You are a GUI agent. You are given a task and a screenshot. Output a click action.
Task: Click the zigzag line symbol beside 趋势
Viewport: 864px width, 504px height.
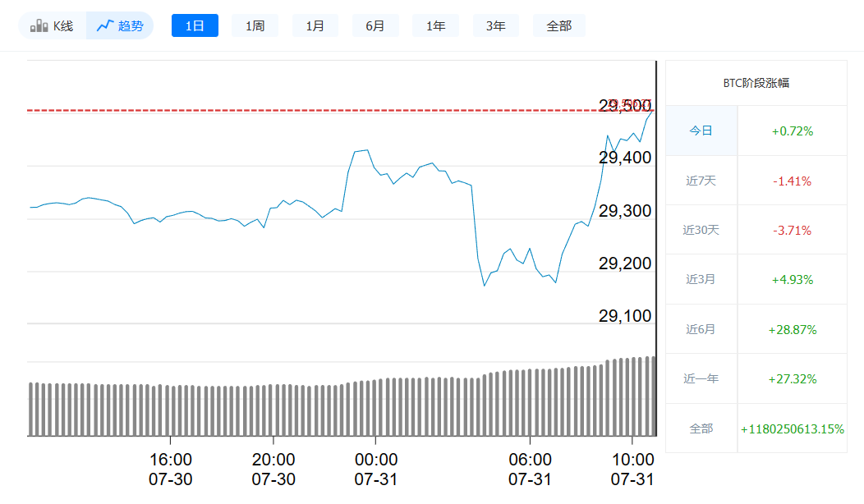point(103,25)
